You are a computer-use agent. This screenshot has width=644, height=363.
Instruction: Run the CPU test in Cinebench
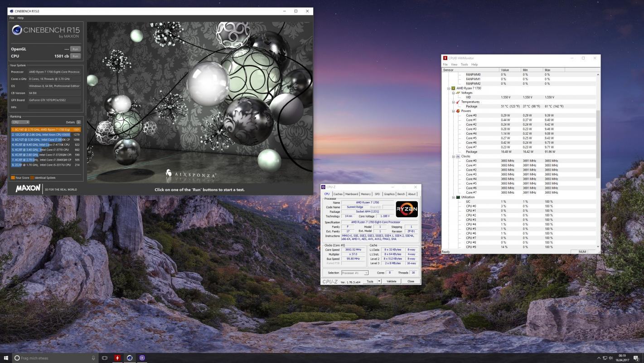pyautogui.click(x=75, y=56)
